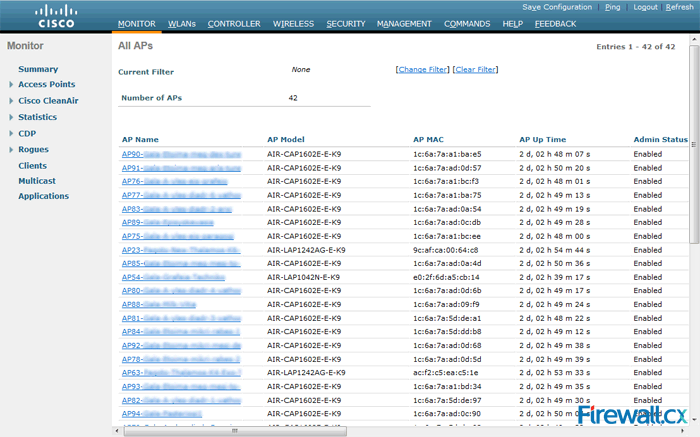The height and width of the screenshot is (437, 700).
Task: Click the scroll right arrow button
Action: [683, 431]
